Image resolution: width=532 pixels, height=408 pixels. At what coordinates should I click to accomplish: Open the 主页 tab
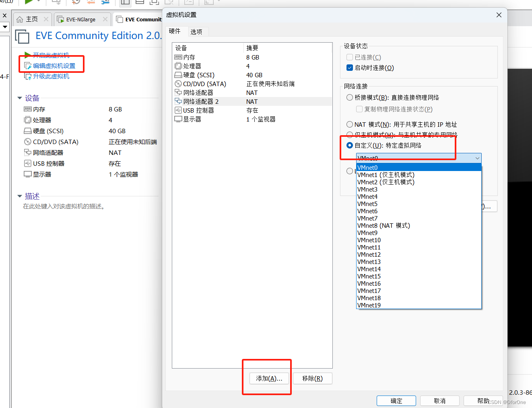(32, 19)
